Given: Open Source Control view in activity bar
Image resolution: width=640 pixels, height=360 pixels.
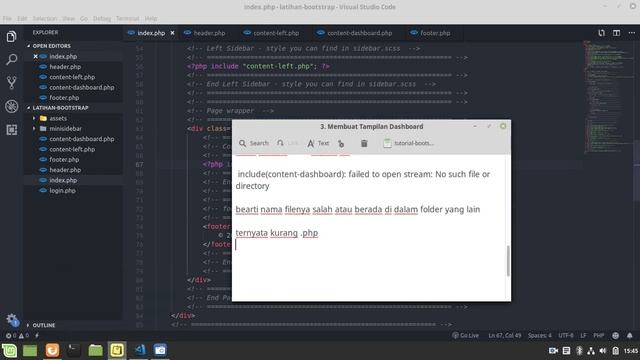Looking at the screenshot, I should [11, 83].
